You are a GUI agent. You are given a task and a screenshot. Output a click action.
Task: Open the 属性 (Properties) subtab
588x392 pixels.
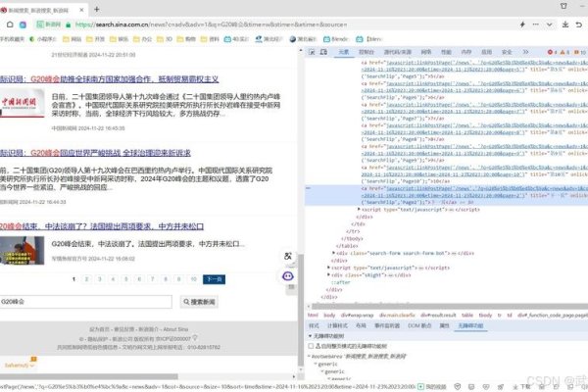tap(444, 326)
